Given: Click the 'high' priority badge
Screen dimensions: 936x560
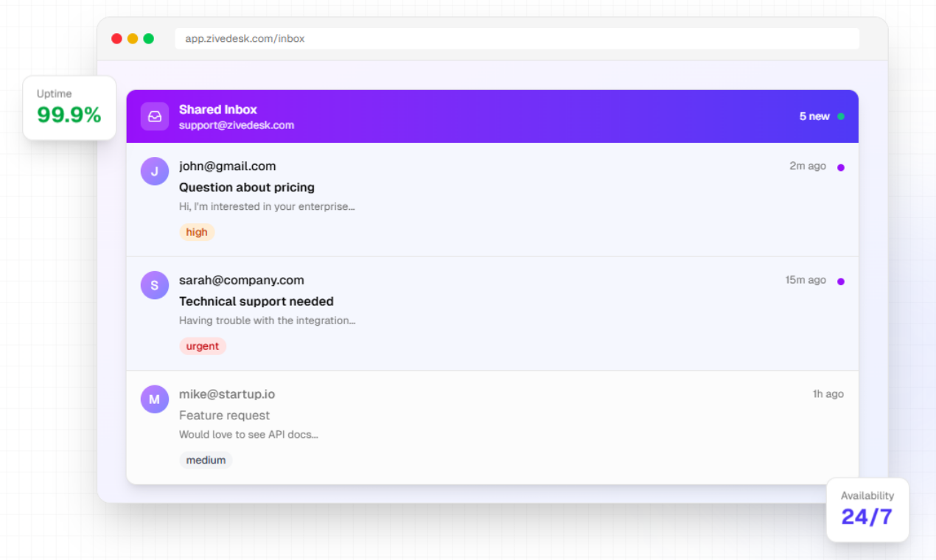Looking at the screenshot, I should pos(197,231).
